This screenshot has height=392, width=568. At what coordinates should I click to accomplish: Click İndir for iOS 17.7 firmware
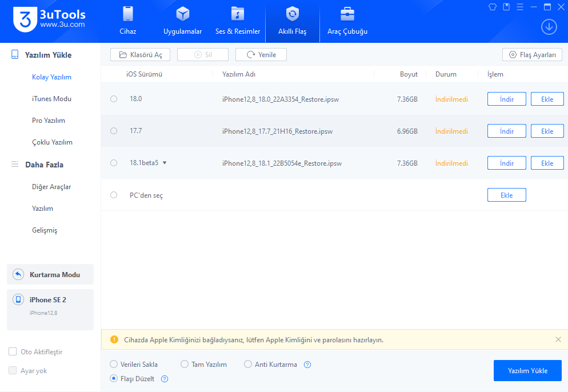506,131
